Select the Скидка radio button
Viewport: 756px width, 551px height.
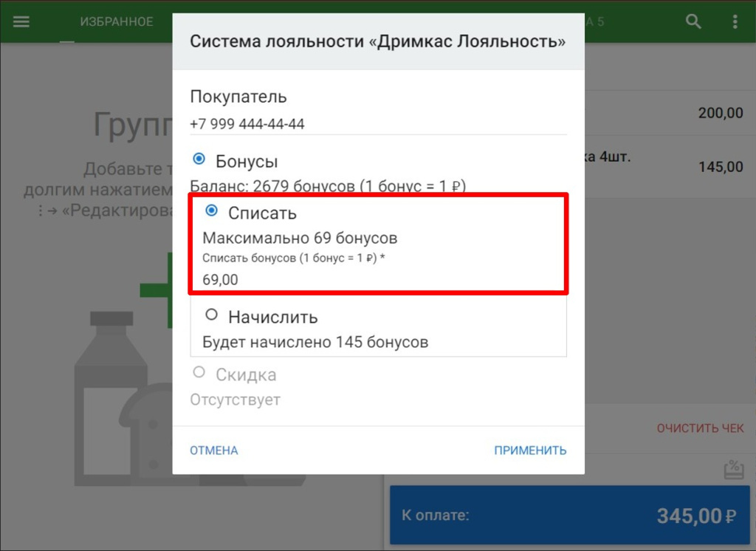pyautogui.click(x=199, y=372)
